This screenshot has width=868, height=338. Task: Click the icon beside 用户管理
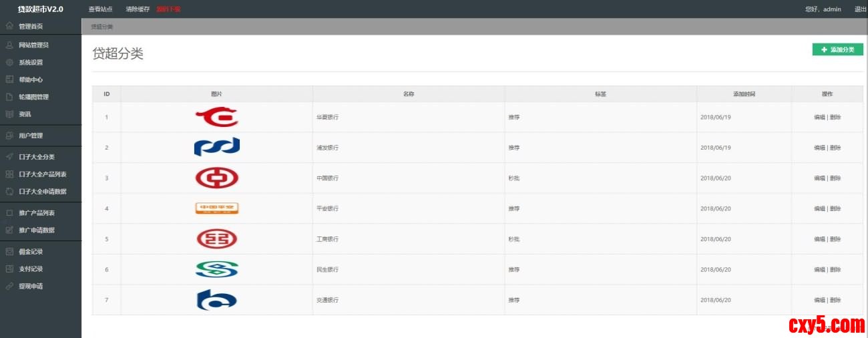[x=9, y=136]
